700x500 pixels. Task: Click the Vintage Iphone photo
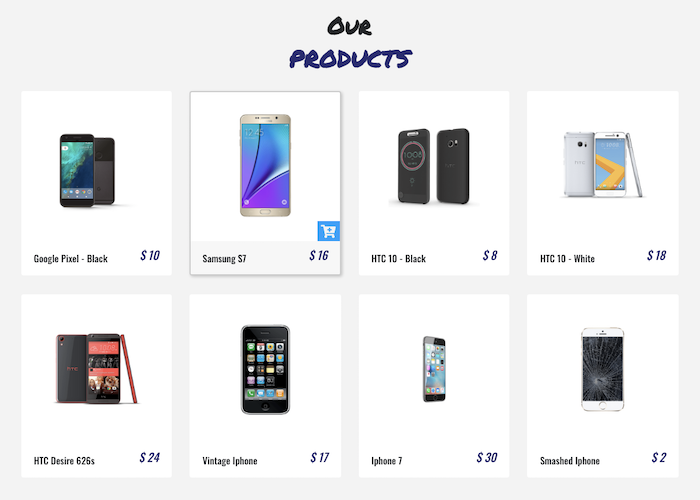point(265,370)
